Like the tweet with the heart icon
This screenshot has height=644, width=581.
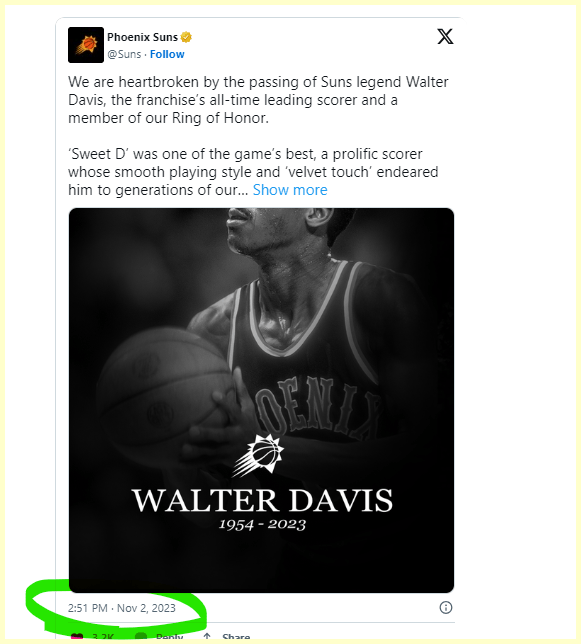click(77, 637)
